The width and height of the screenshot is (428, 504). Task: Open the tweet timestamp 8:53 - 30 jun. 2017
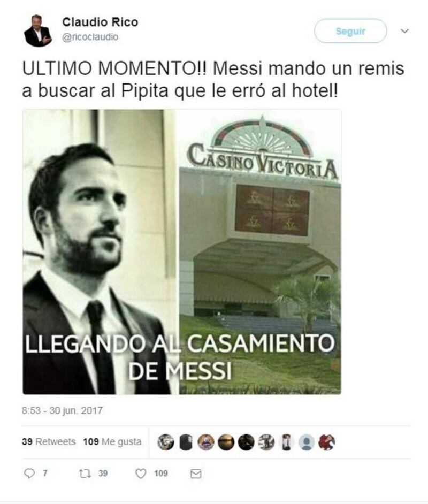click(63, 410)
